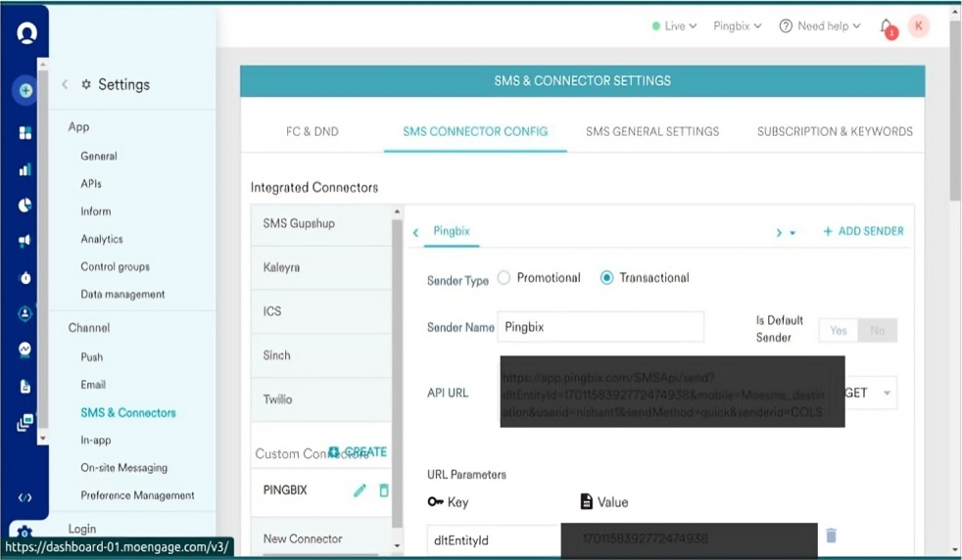962x560 pixels.
Task: Click the blue plus create icon in sidebar
Action: click(25, 91)
